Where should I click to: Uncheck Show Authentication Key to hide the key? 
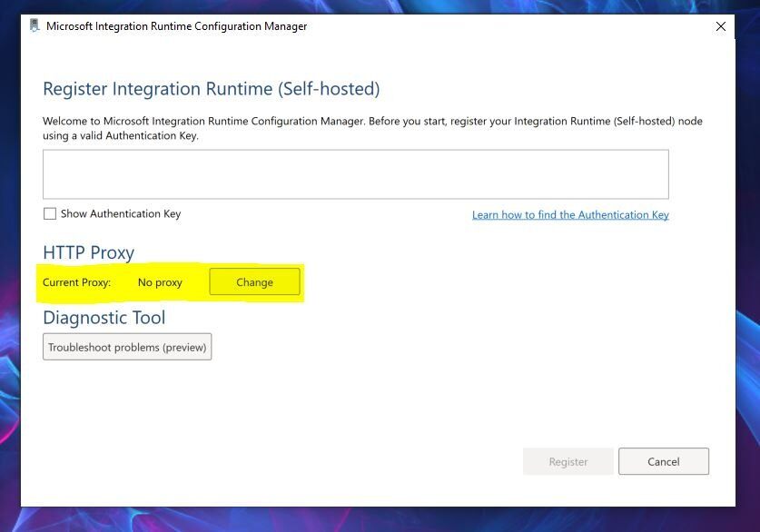(x=50, y=213)
